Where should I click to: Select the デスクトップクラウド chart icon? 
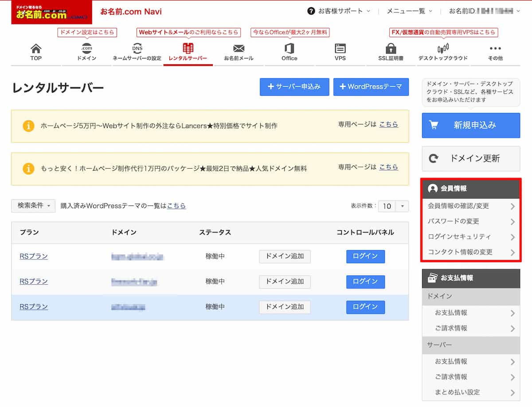[x=443, y=49]
